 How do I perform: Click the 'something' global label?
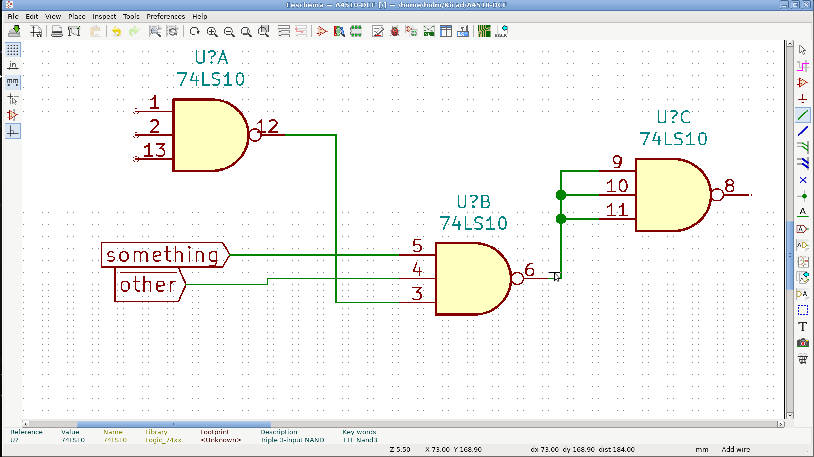[x=163, y=255]
